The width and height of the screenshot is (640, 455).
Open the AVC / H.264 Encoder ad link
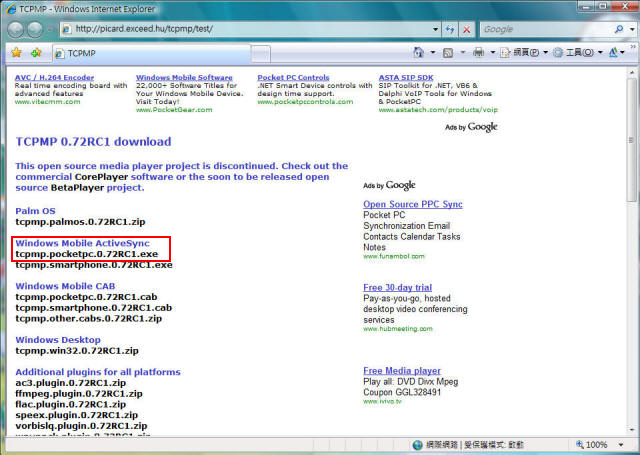[x=54, y=77]
